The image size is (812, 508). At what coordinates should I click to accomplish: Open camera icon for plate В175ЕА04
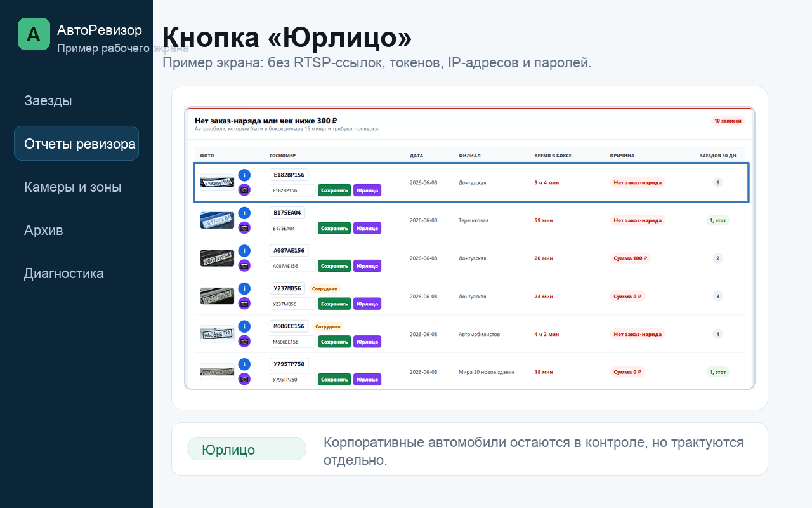pos(244,227)
